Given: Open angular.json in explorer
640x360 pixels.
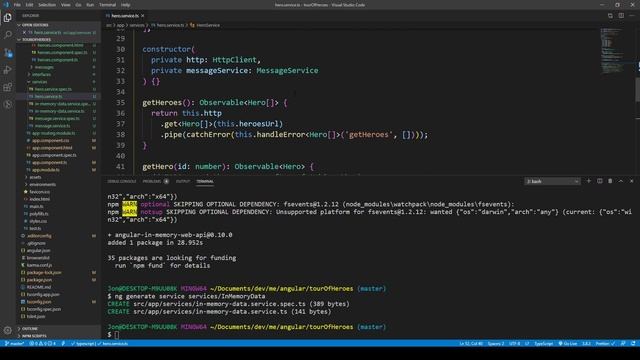Looking at the screenshot, I should 38,251.
